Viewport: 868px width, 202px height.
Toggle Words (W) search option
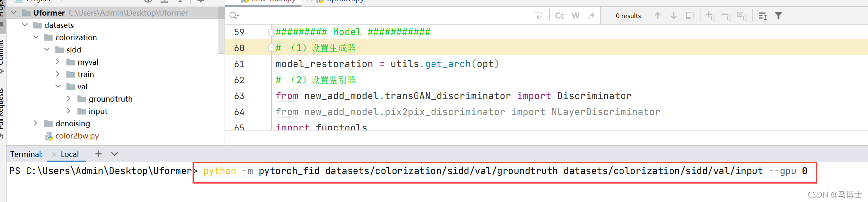(576, 16)
